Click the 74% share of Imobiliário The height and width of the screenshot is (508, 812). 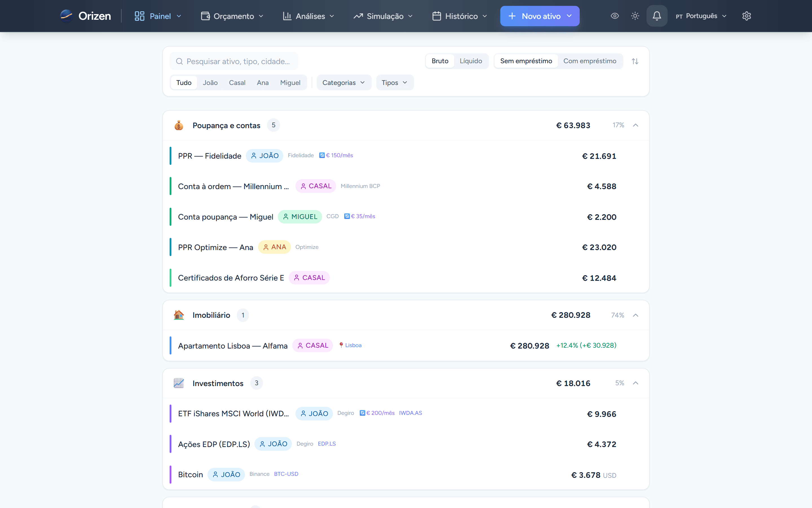coord(617,315)
